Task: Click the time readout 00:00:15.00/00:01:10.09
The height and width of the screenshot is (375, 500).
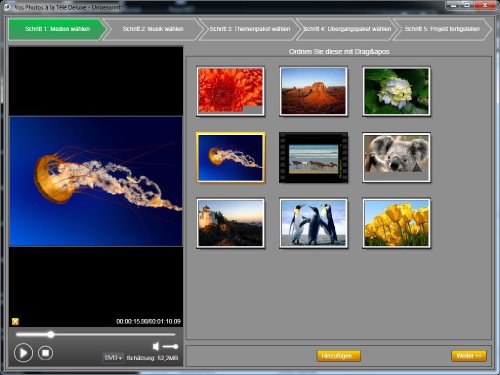Action: [x=148, y=321]
